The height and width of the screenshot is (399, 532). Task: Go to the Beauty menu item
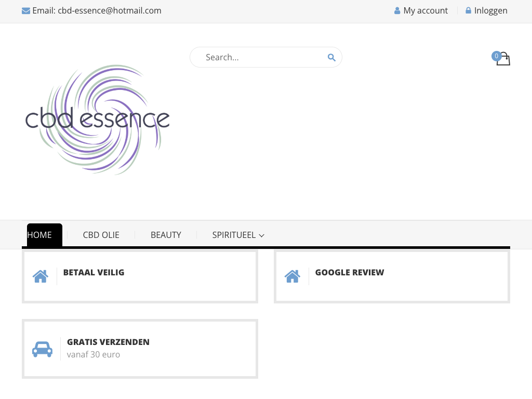coord(166,235)
